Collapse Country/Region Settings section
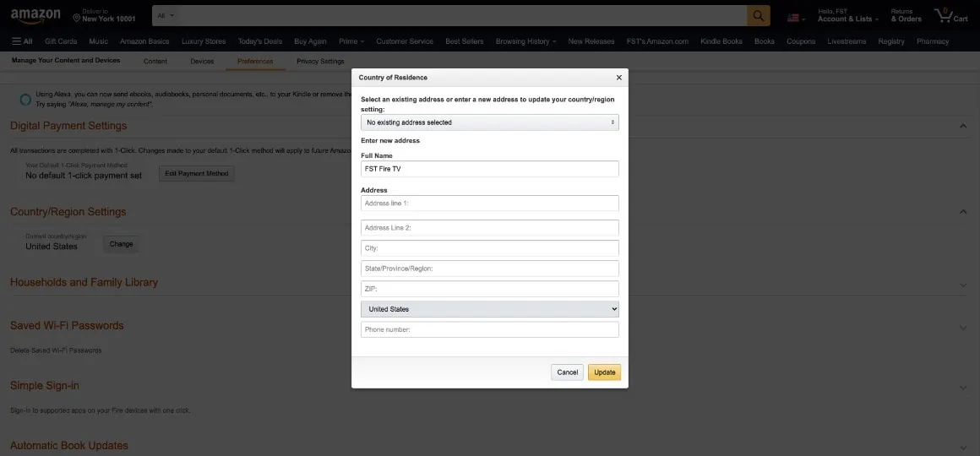980x456 pixels. click(963, 213)
